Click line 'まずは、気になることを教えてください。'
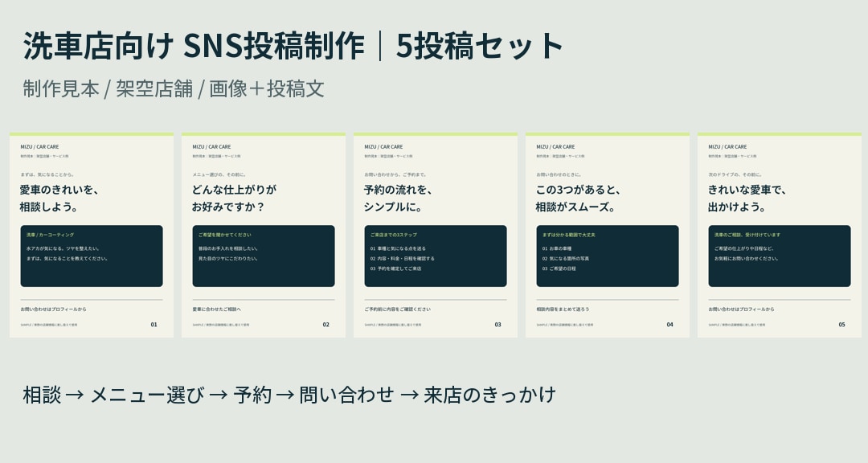The image size is (868, 463). [x=67, y=259]
